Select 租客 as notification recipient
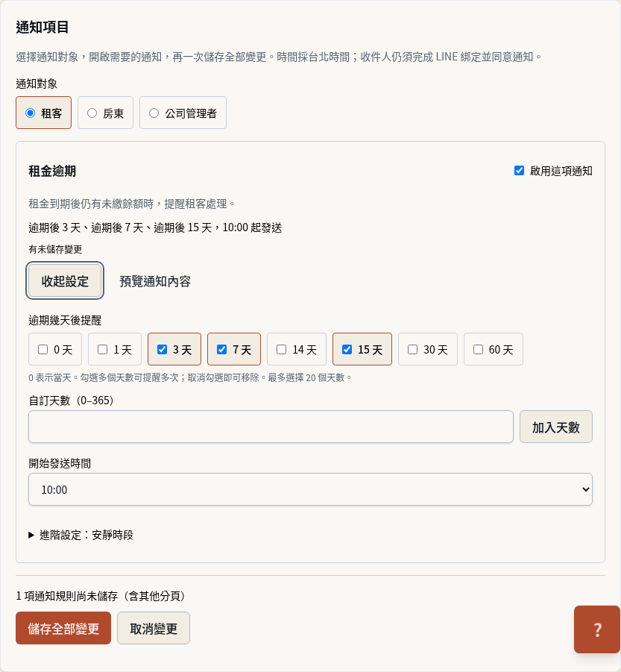 click(44, 113)
